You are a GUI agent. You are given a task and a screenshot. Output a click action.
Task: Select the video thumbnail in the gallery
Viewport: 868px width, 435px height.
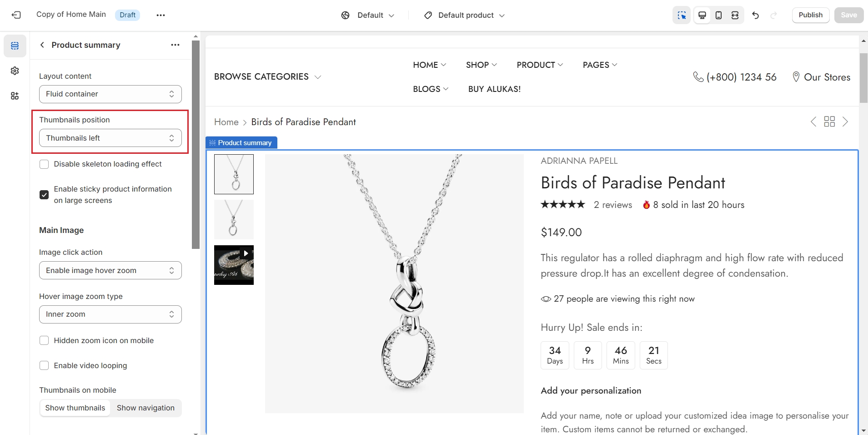click(x=234, y=265)
